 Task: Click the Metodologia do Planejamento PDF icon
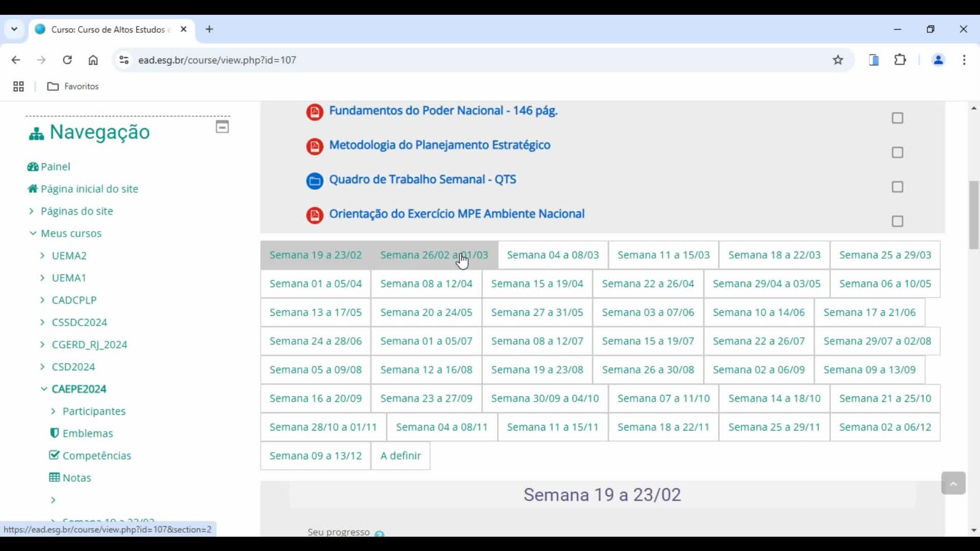click(314, 146)
